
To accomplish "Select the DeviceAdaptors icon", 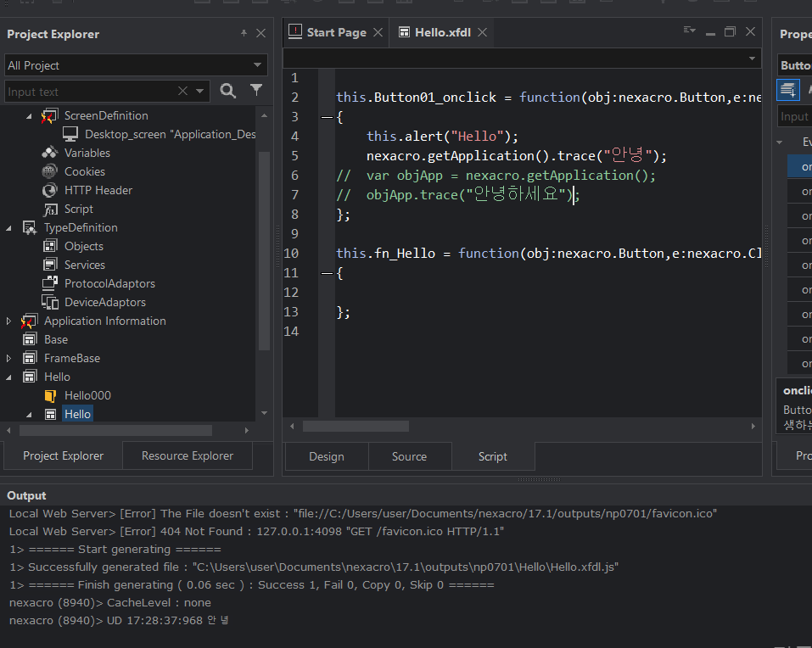I will [50, 302].
